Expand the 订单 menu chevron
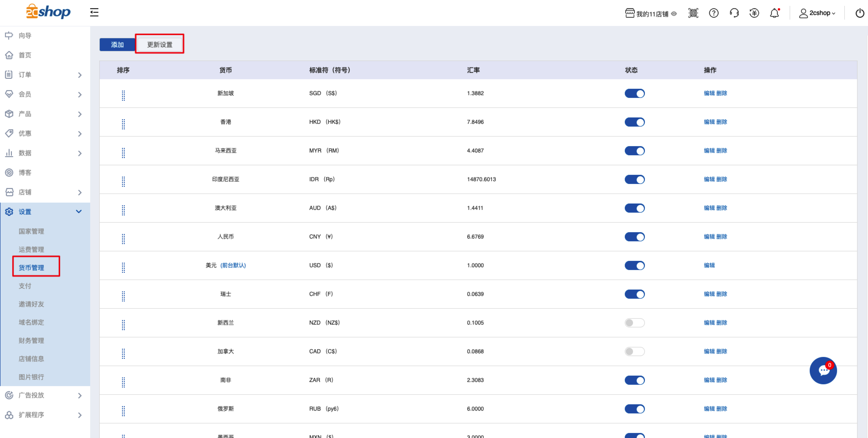Image resolution: width=868 pixels, height=438 pixels. click(80, 75)
